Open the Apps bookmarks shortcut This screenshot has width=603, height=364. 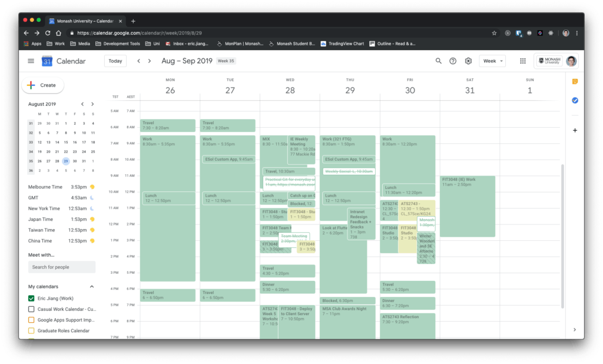[x=33, y=44]
